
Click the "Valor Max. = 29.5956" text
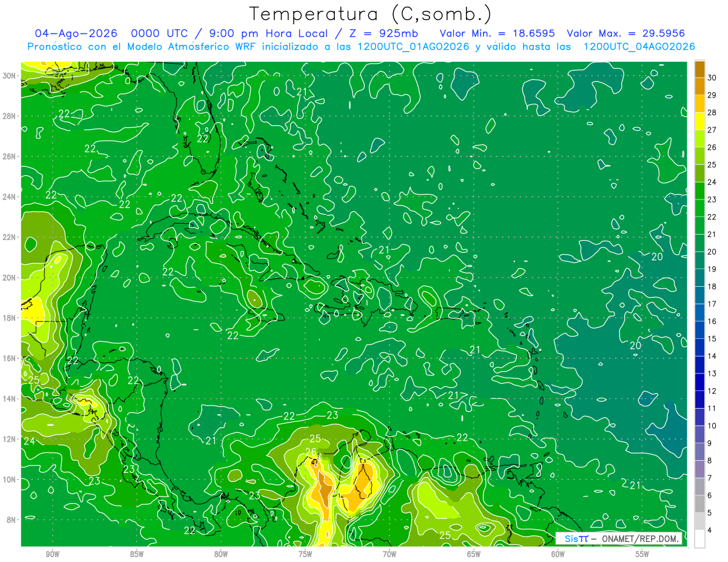click(625, 33)
